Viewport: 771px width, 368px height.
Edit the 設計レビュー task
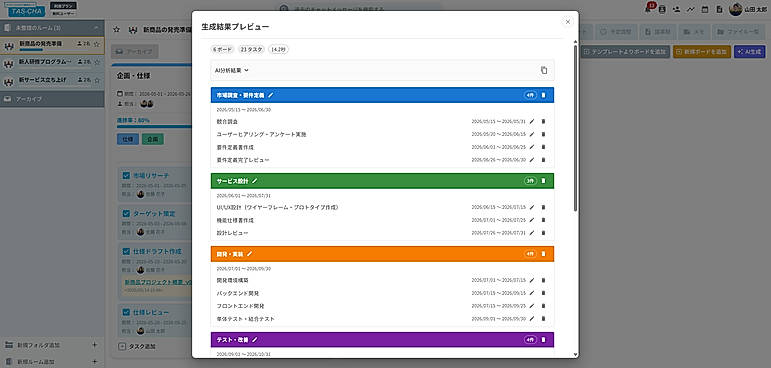click(532, 233)
